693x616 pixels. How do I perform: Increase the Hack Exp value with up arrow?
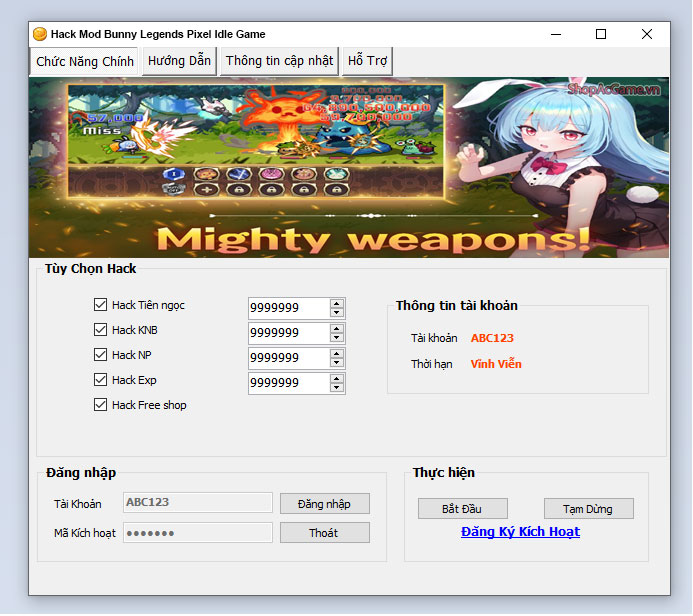(x=337, y=379)
